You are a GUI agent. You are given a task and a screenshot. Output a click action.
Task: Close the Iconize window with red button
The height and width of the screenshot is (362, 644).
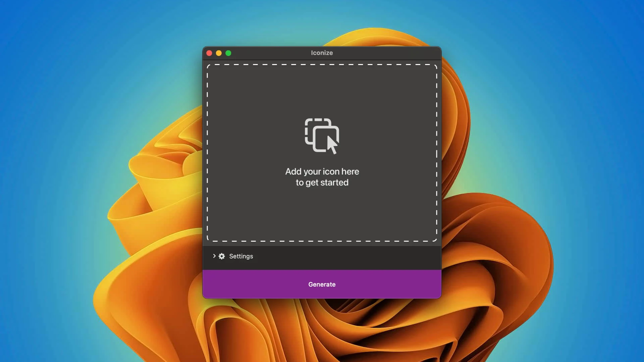[209, 53]
